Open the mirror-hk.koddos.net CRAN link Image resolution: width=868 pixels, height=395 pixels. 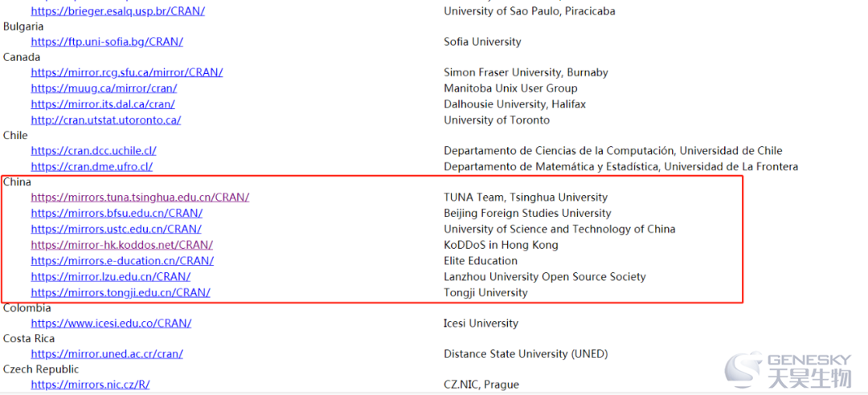pyautogui.click(x=122, y=245)
